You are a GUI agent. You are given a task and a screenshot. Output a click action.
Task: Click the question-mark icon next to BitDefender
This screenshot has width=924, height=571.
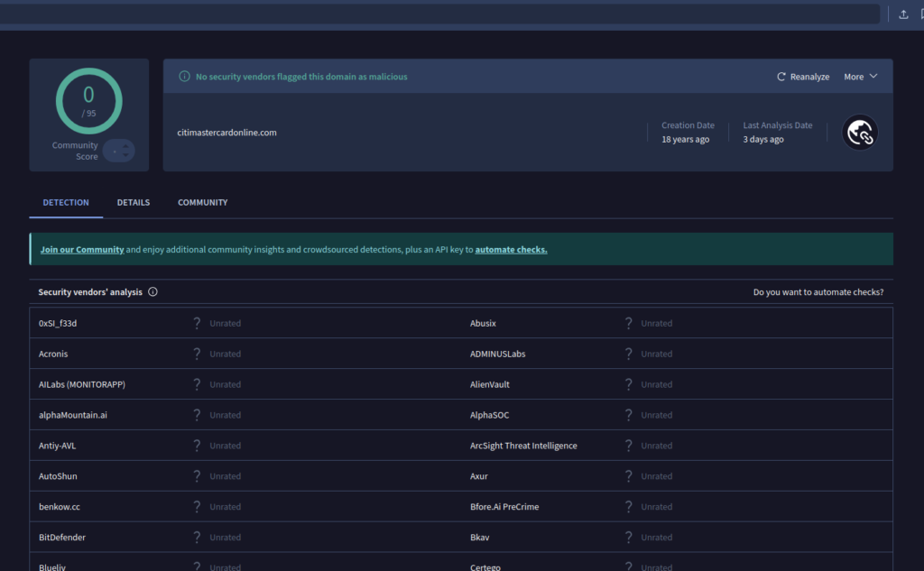[197, 537]
